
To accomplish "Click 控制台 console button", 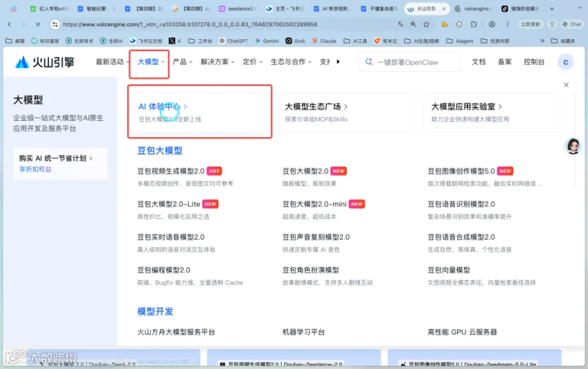I will (x=534, y=62).
